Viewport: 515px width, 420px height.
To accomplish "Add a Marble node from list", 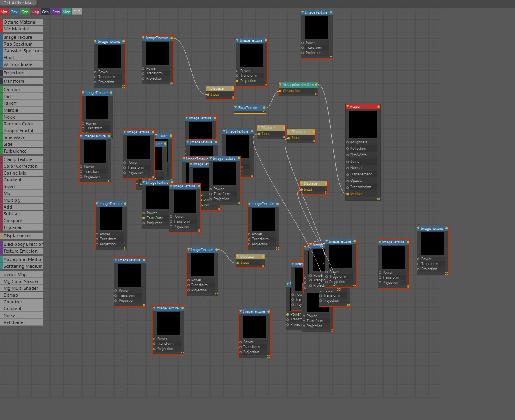I will click(22, 110).
